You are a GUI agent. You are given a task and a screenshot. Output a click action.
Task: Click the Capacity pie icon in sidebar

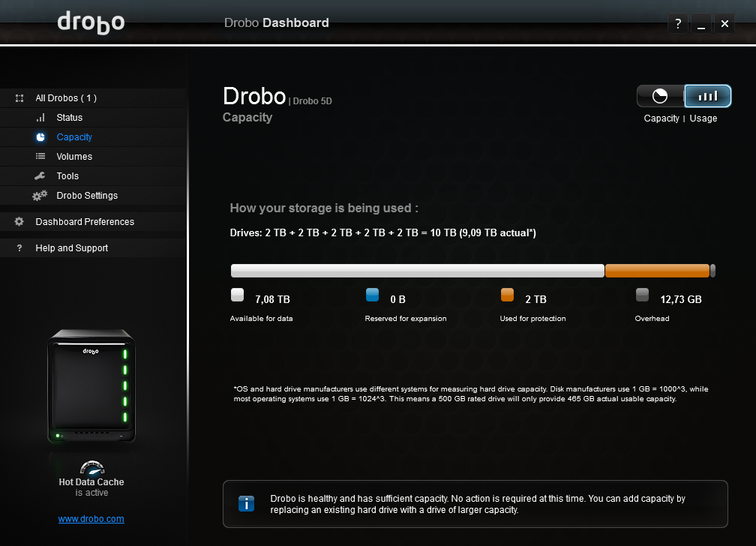[x=40, y=137]
